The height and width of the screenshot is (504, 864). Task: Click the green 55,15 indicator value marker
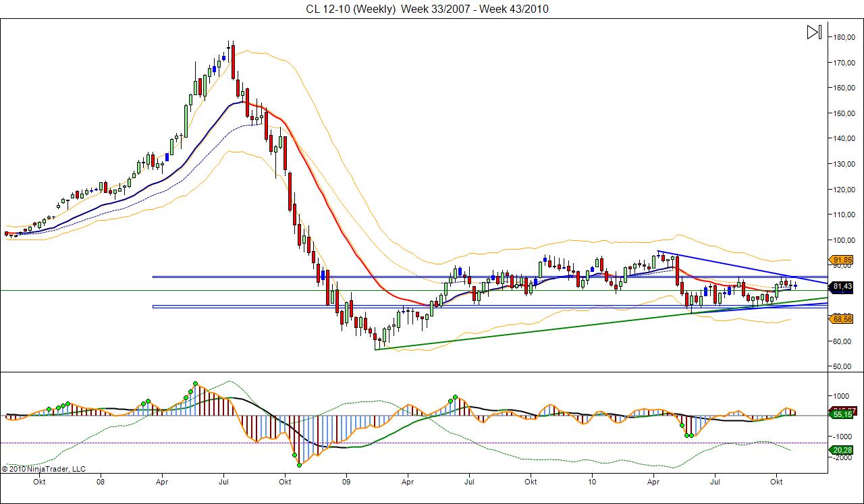coord(842,416)
